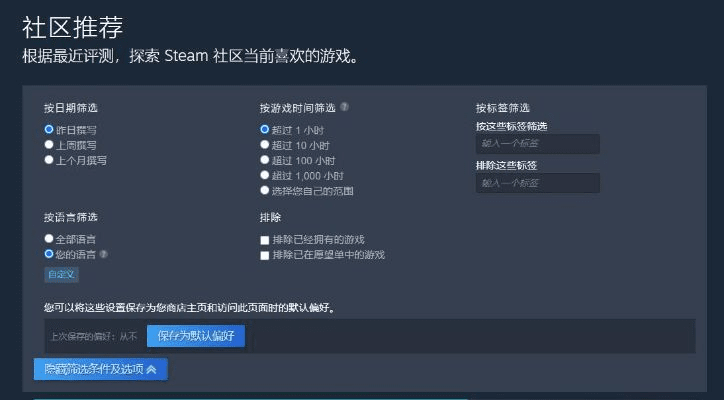
Task: Choose the 超过 10 小时 playtime filter
Action: (x=265, y=145)
